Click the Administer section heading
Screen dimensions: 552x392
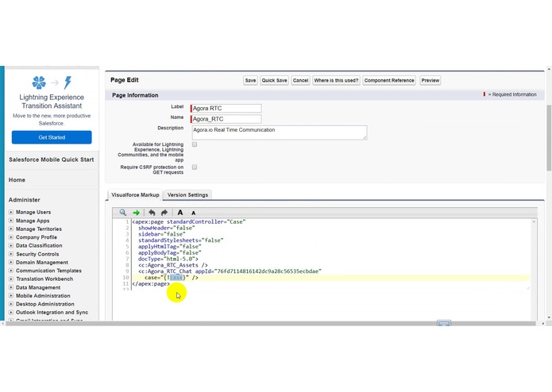(x=25, y=200)
